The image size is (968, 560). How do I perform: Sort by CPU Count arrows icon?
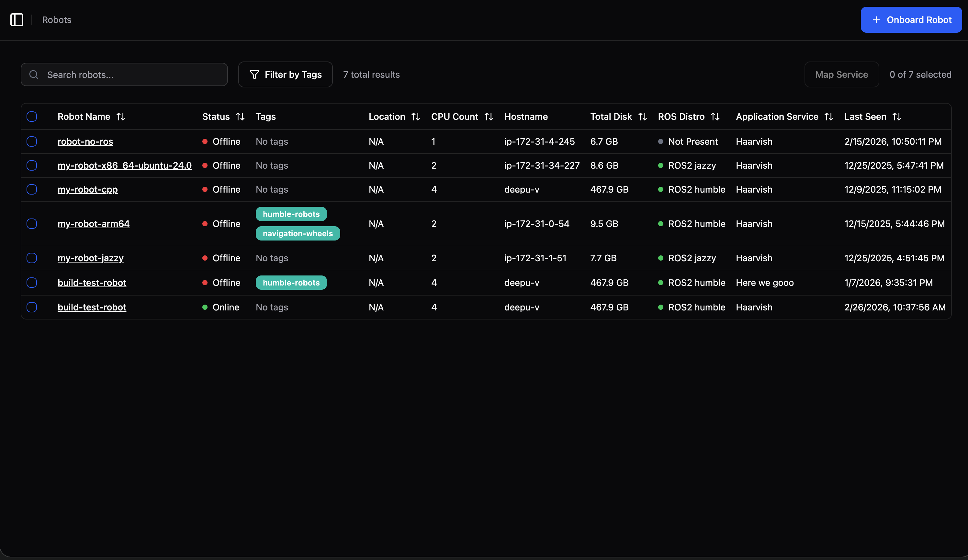click(489, 117)
